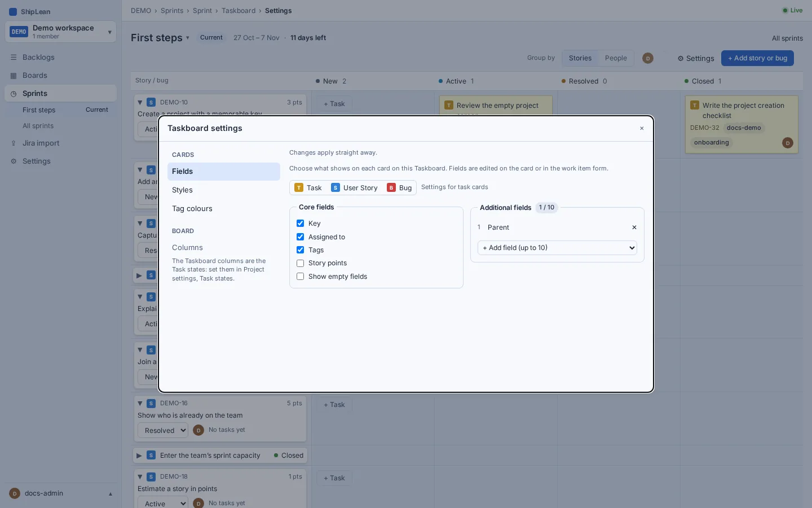Click the Sprints breadcrumb link
Image resolution: width=812 pixels, height=508 pixels.
[x=172, y=11]
